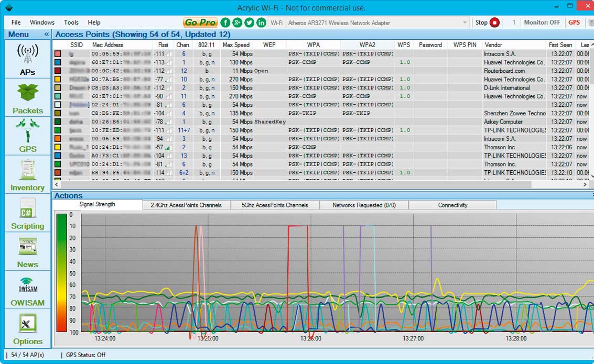
Task: Sort by Rssi column header
Action: coord(163,45)
